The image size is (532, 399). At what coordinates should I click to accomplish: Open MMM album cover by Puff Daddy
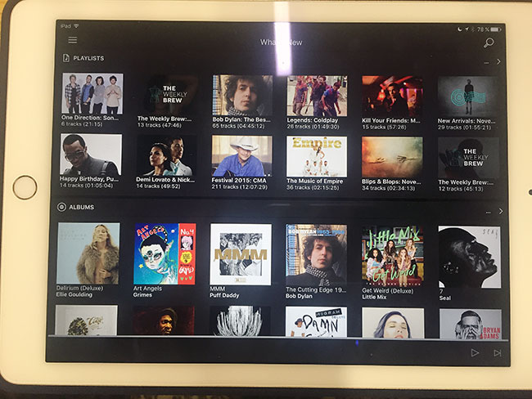tap(241, 254)
